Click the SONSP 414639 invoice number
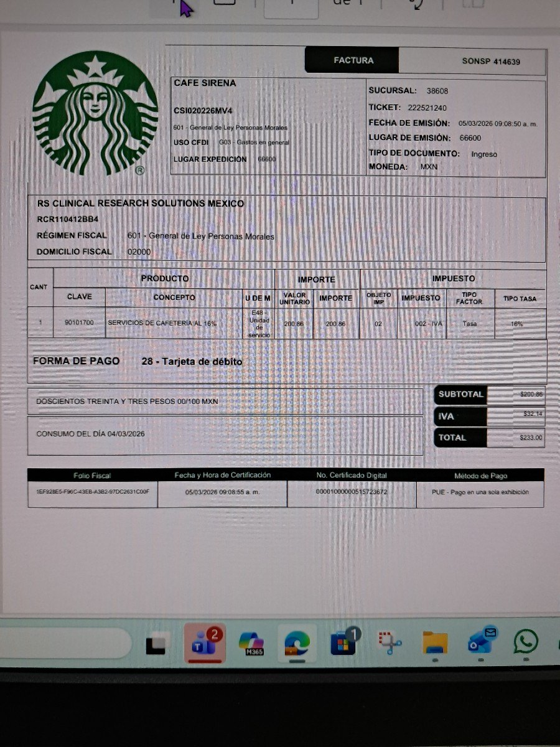The height and width of the screenshot is (747, 560). (x=491, y=62)
